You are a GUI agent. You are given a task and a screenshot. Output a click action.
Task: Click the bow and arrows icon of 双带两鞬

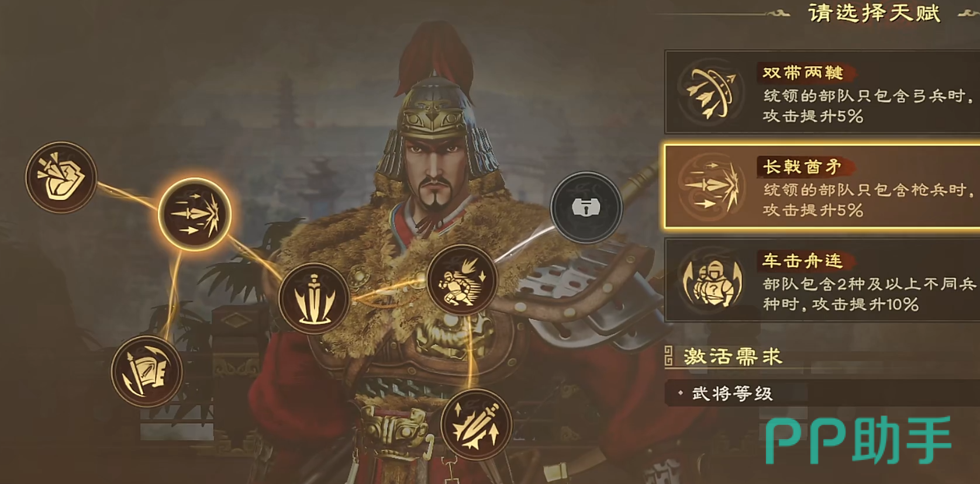[710, 93]
